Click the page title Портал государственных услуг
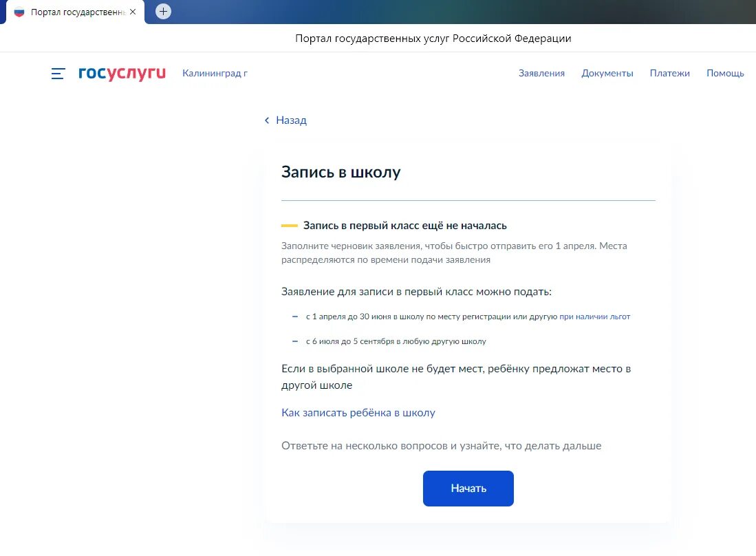 coord(432,39)
